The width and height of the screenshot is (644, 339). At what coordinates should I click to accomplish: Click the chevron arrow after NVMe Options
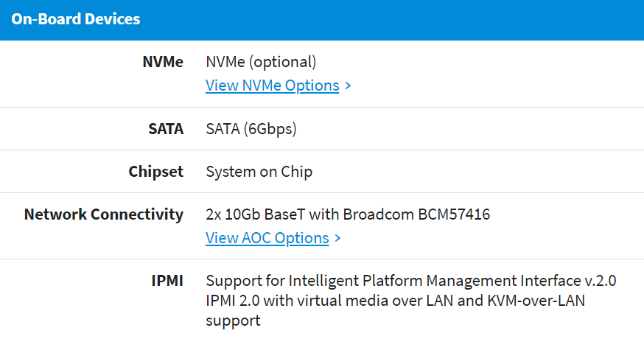[348, 85]
